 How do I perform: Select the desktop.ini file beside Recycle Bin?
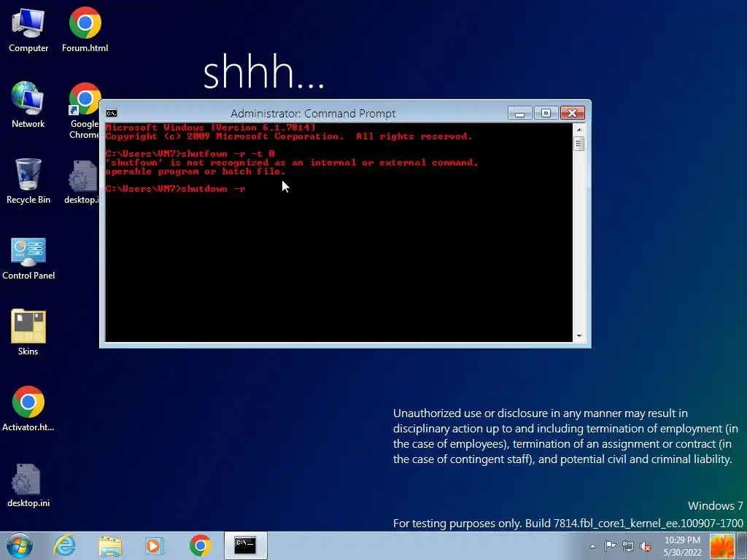pos(82,182)
